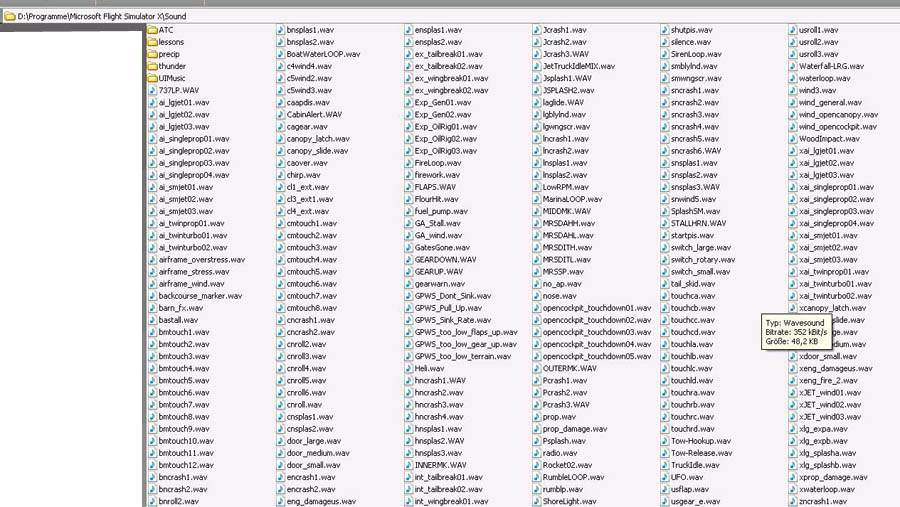Screen dimensions: 900x507
Task: Click the audio icon of ensplas1.wav
Action: [408, 30]
